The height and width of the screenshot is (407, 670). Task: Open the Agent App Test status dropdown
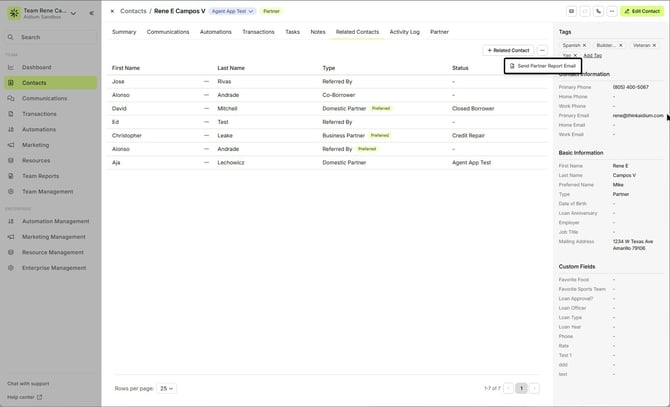232,11
